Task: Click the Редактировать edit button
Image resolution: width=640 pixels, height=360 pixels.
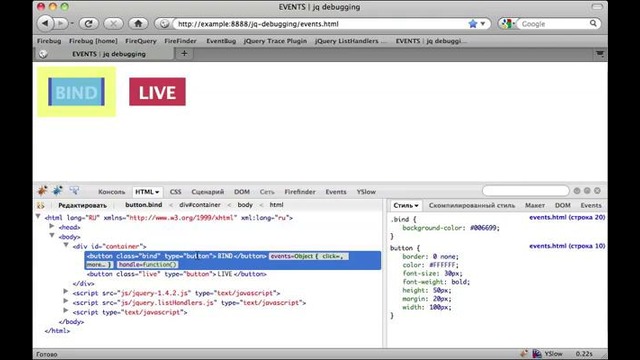Action: 82,205
